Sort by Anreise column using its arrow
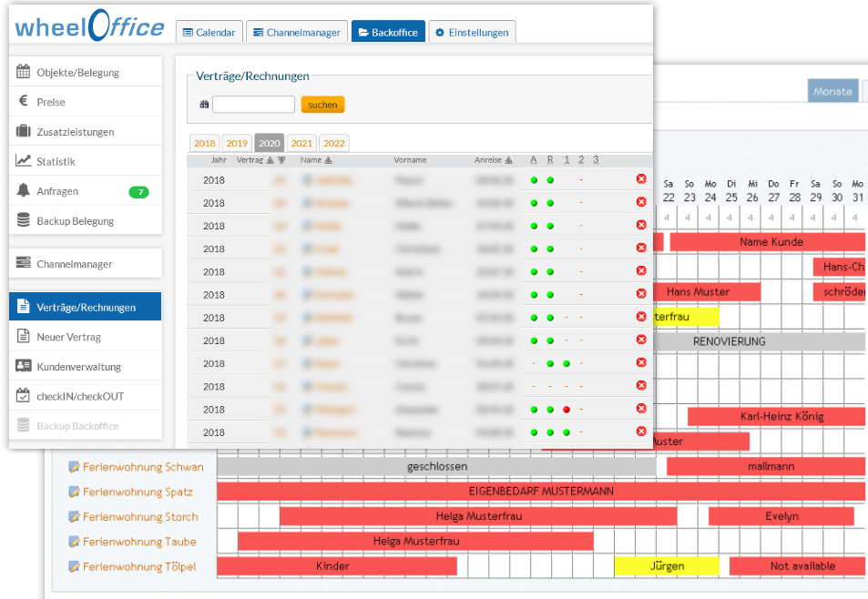 pos(509,160)
